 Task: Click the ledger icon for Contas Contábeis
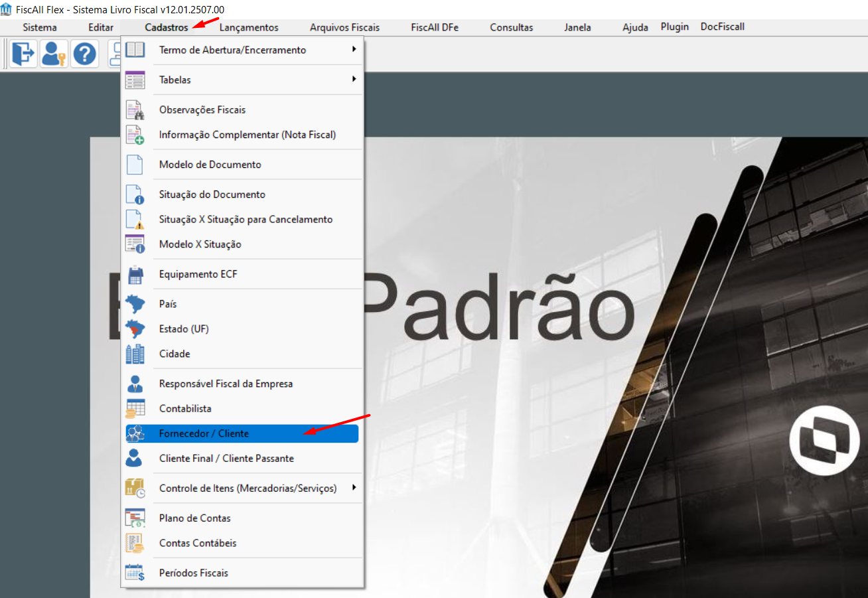point(135,543)
